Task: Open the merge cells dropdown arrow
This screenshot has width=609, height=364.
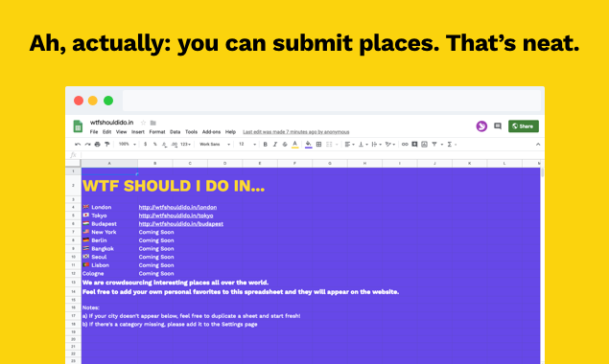Action: pyautogui.click(x=337, y=145)
